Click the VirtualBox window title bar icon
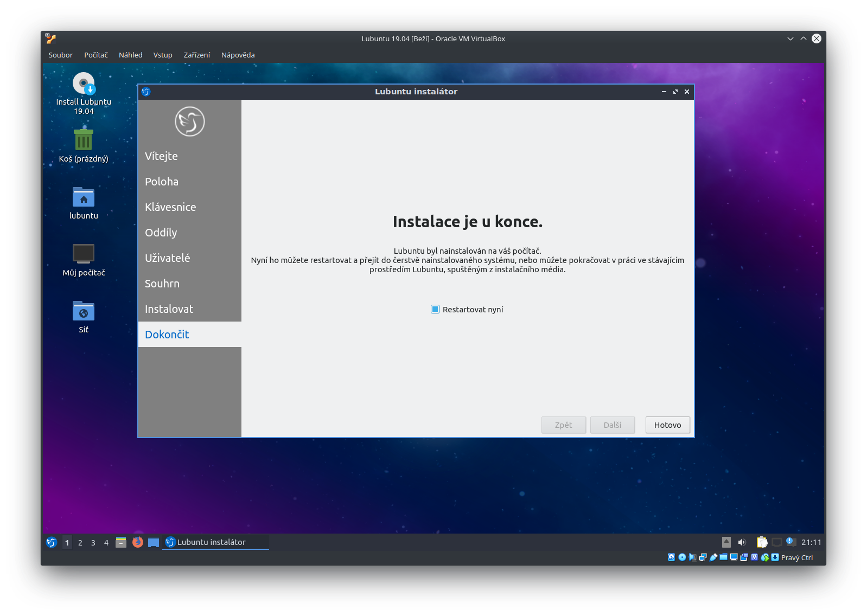 [x=50, y=39]
